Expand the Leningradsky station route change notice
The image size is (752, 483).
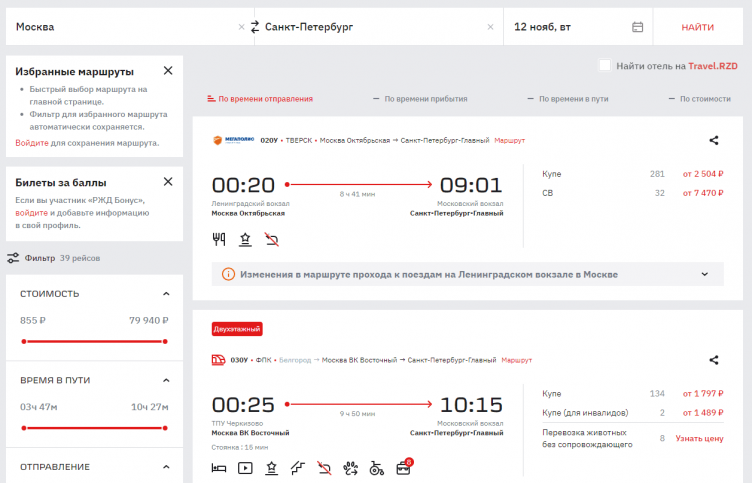(x=704, y=274)
